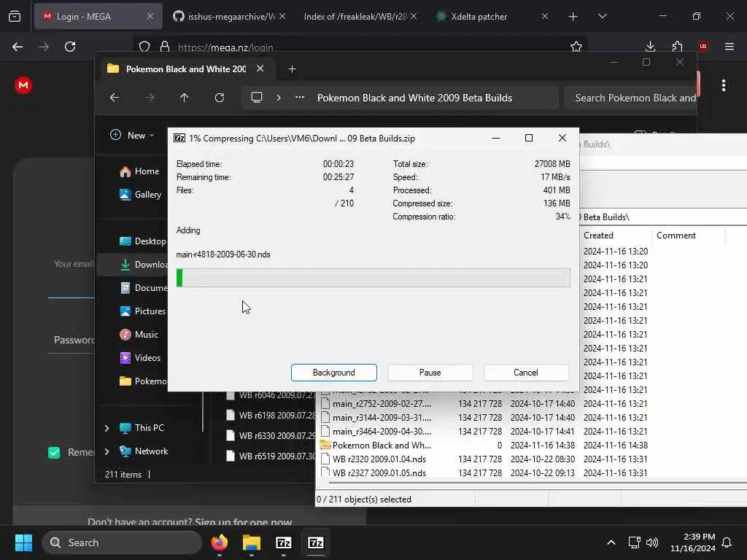Open the Videos folder in sidebar
The width and height of the screenshot is (747, 560).
coord(140,357)
